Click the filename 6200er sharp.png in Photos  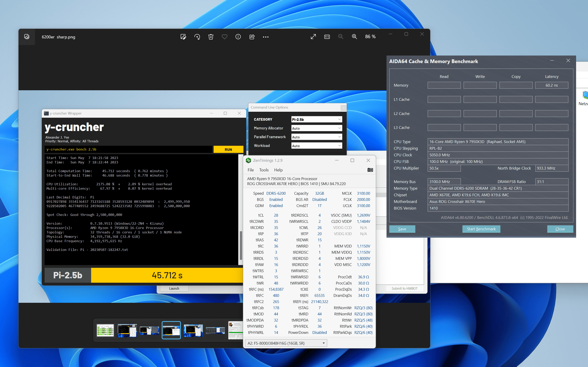point(59,37)
